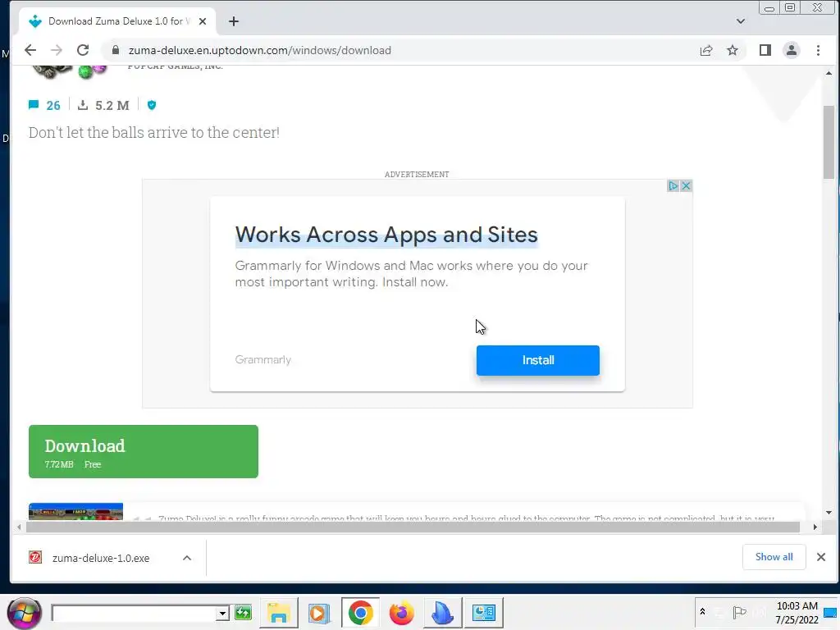Open the Chrome three-dot menu

point(818,50)
